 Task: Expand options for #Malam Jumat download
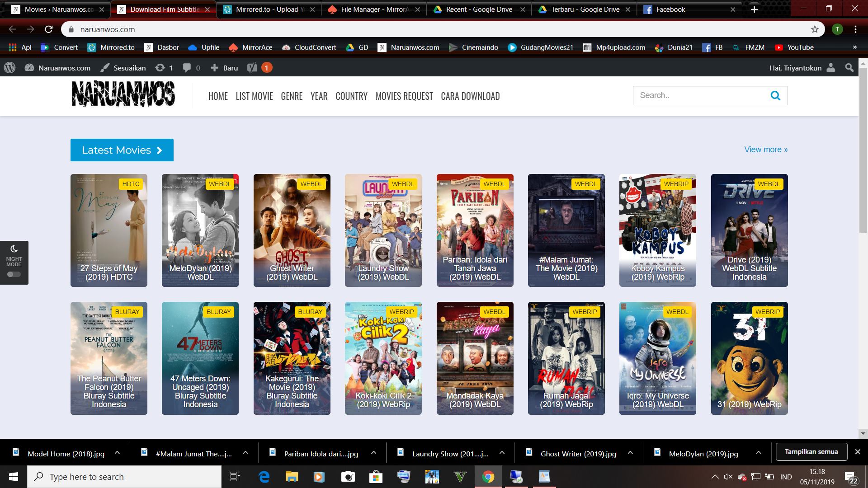click(245, 452)
